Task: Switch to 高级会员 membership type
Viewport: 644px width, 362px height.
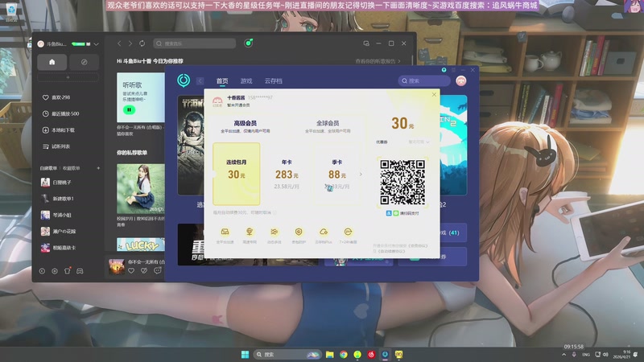Action: (x=246, y=126)
